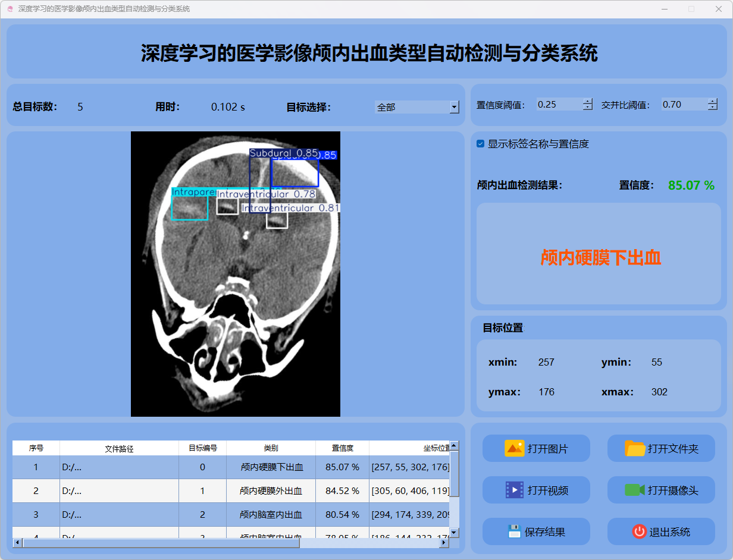Click the 类别 column header
The width and height of the screenshot is (733, 560).
[x=271, y=448]
